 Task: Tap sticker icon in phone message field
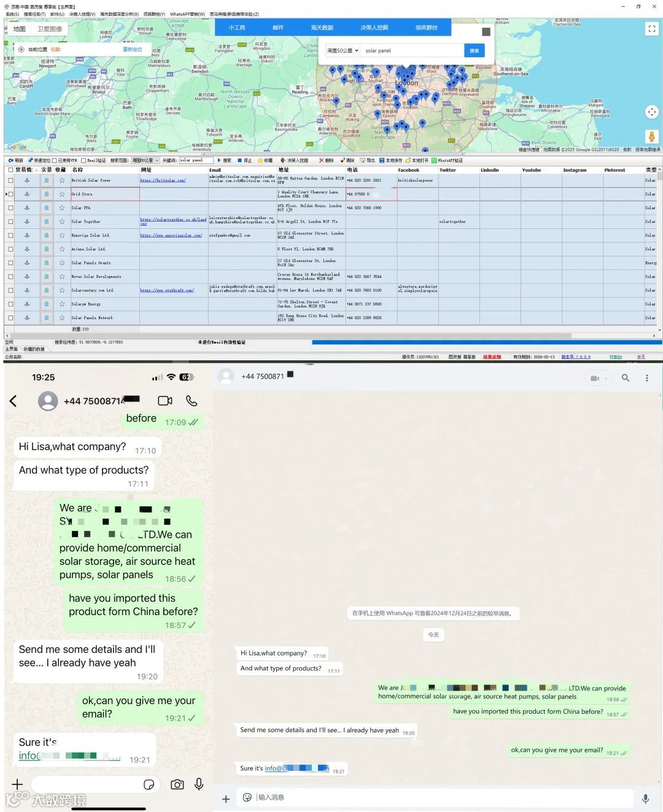click(149, 784)
